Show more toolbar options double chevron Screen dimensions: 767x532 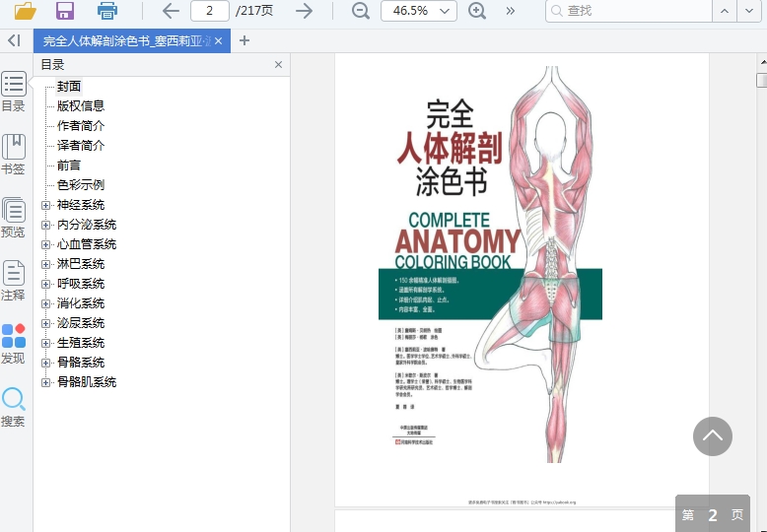tap(511, 11)
